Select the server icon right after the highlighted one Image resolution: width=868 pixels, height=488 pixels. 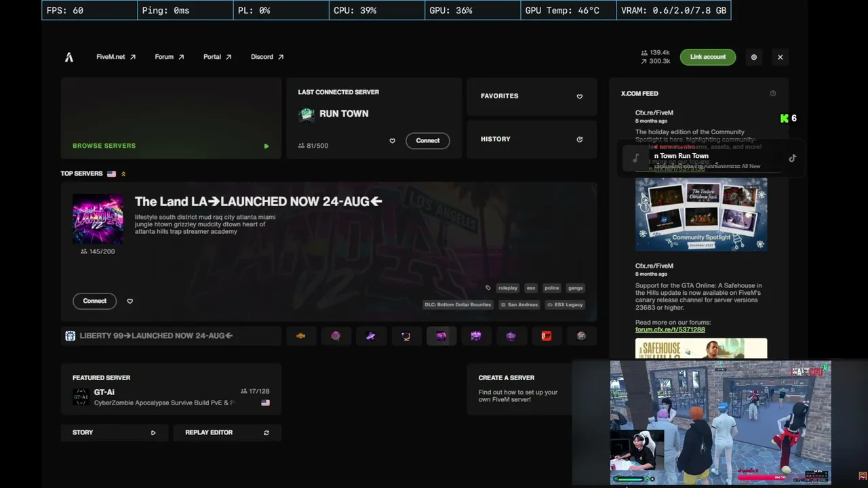(x=476, y=335)
